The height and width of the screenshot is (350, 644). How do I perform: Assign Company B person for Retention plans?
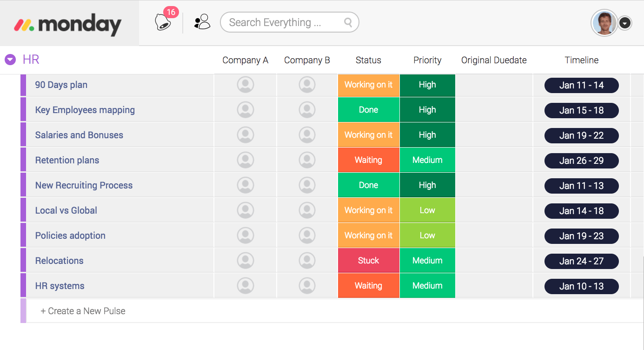pyautogui.click(x=307, y=160)
